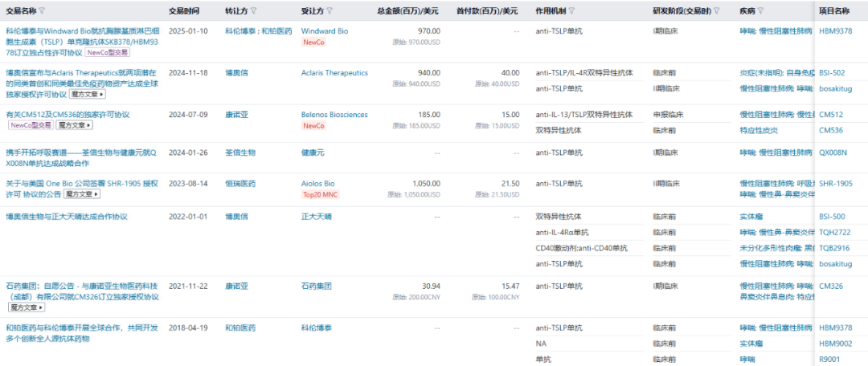Click NewCo tag under Belenos Biosciences
Screen dimensions: 868x366
313,125
